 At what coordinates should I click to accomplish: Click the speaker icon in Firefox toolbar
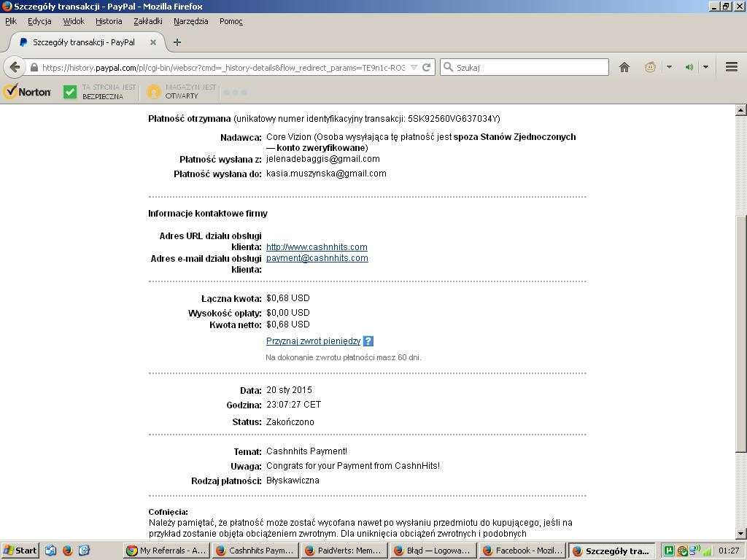click(x=689, y=67)
